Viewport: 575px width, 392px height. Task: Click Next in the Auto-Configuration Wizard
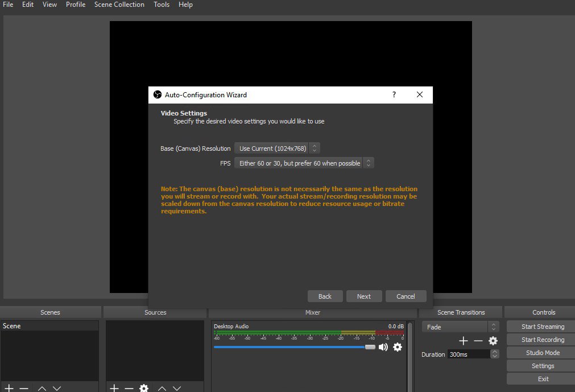pyautogui.click(x=363, y=296)
